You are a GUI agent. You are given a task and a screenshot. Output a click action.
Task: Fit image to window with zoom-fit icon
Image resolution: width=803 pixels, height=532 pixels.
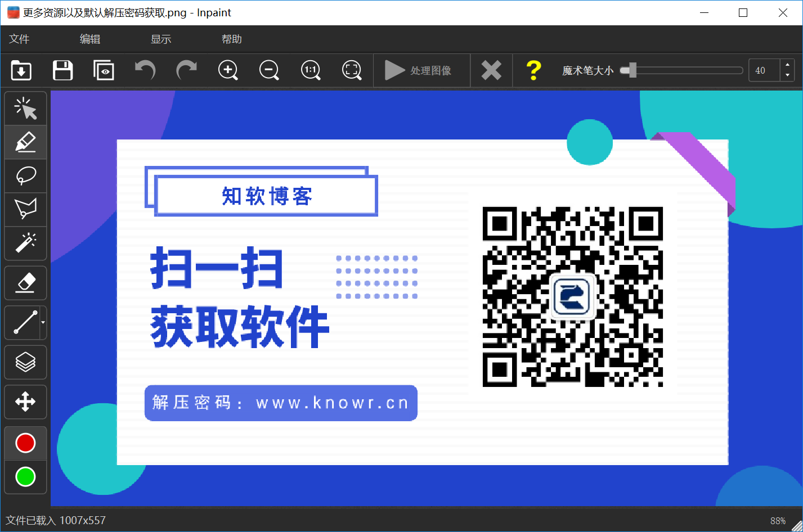(x=352, y=70)
